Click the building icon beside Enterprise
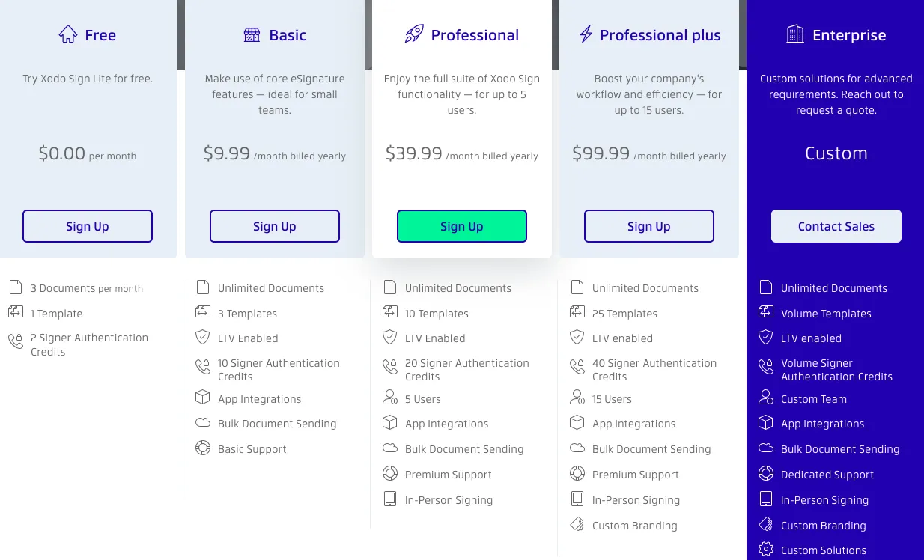 [796, 34]
